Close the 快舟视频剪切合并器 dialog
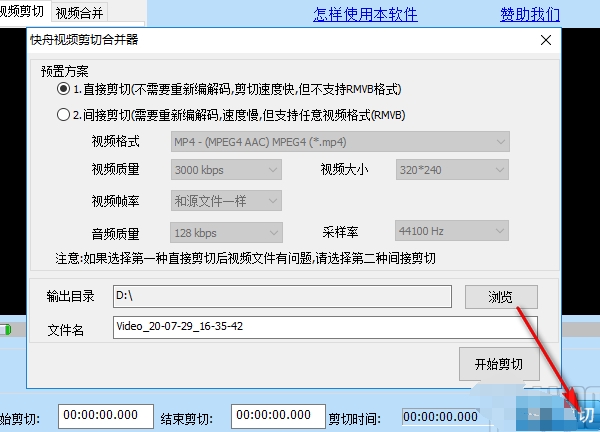Image resolution: width=600 pixels, height=432 pixels. tap(545, 40)
